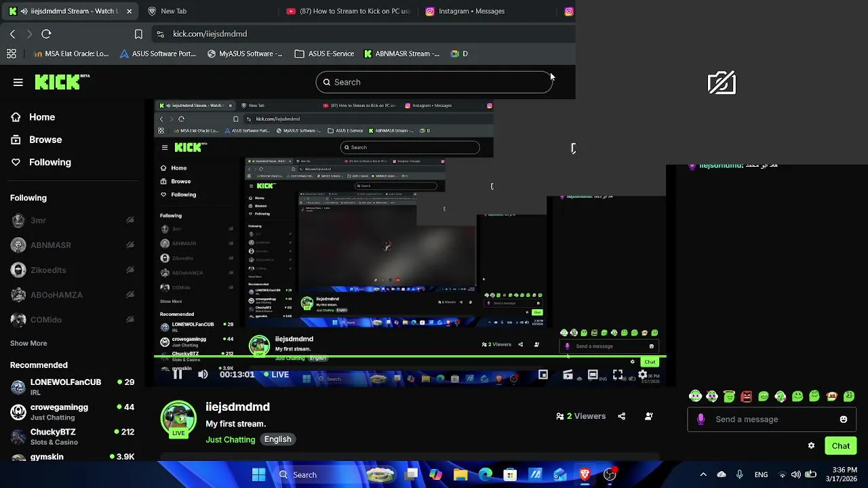Image resolution: width=868 pixels, height=488 pixels.
Task: Close the iiejsdmdmd Stream tab
Action: 129,11
